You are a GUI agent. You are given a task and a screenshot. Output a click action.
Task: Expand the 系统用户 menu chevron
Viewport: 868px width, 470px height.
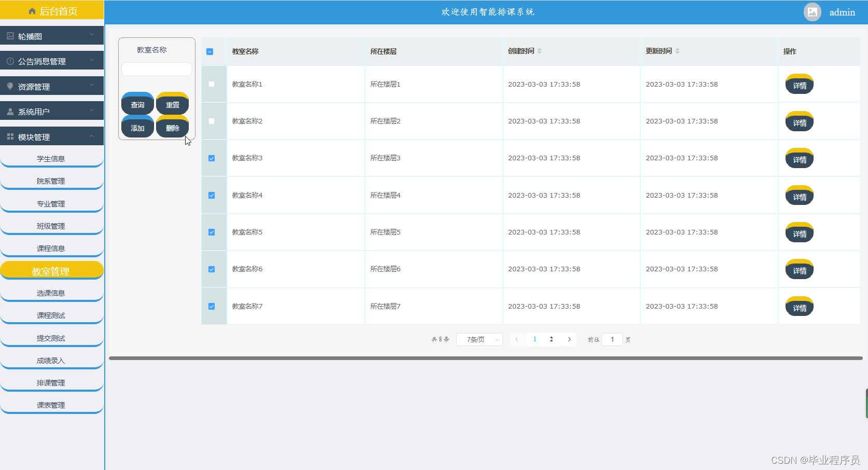coord(92,110)
